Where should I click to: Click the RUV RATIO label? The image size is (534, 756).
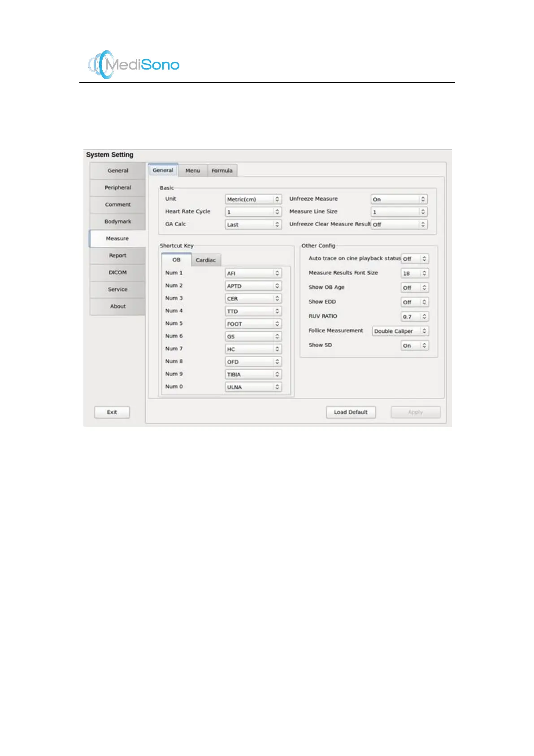point(323,316)
